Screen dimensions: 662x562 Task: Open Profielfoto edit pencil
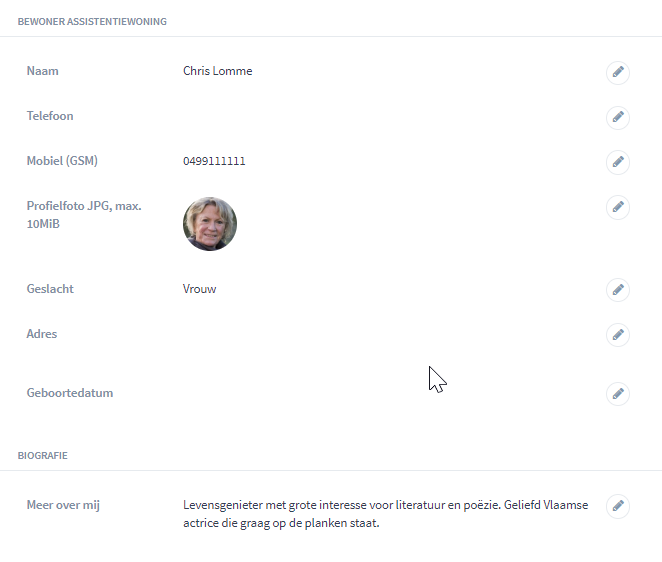(618, 207)
